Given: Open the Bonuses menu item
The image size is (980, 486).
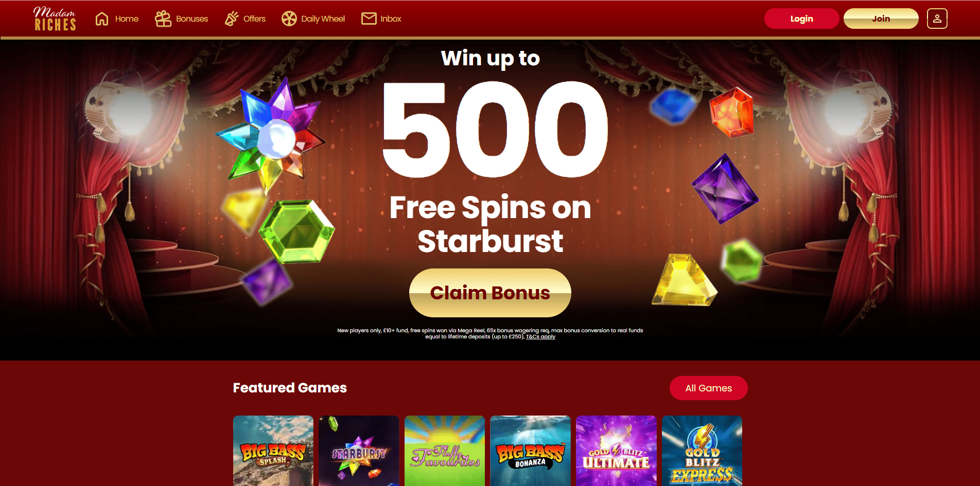Looking at the screenshot, I should (182, 19).
